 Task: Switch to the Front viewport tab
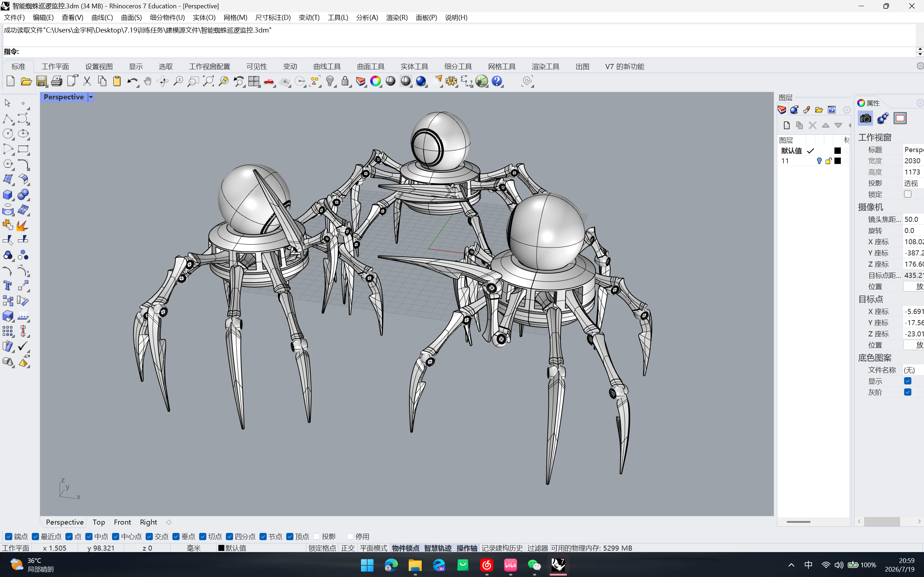point(122,522)
